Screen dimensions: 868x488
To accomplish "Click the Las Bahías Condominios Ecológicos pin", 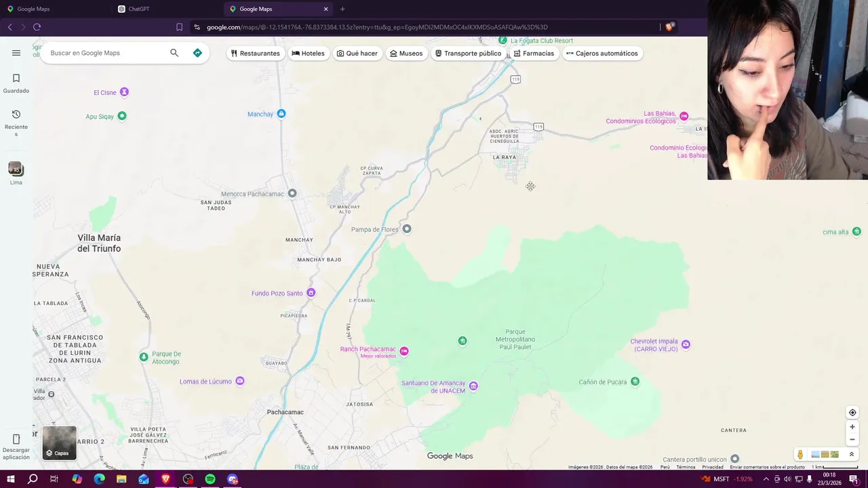I will click(x=684, y=117).
